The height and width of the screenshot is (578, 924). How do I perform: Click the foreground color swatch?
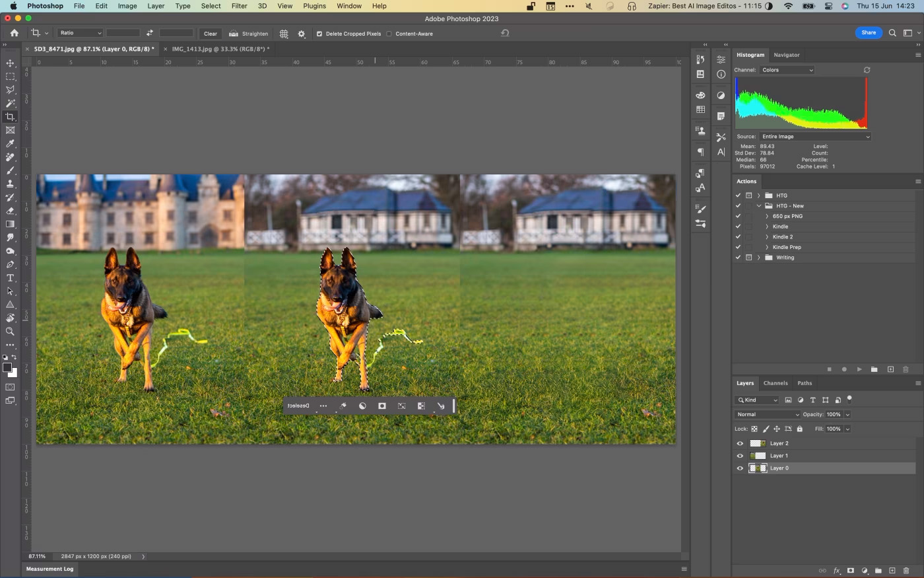(x=7, y=368)
